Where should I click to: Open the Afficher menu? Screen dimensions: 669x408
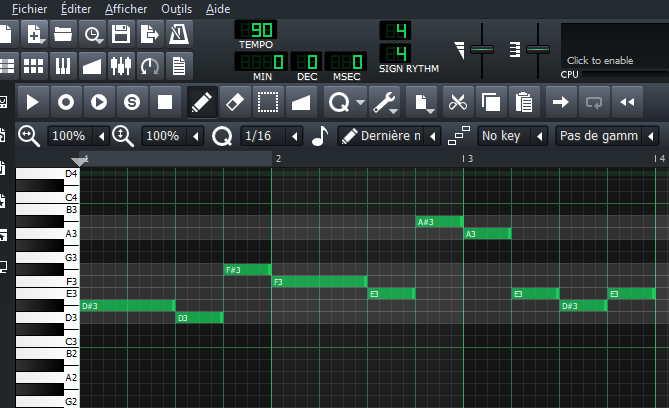pos(126,9)
